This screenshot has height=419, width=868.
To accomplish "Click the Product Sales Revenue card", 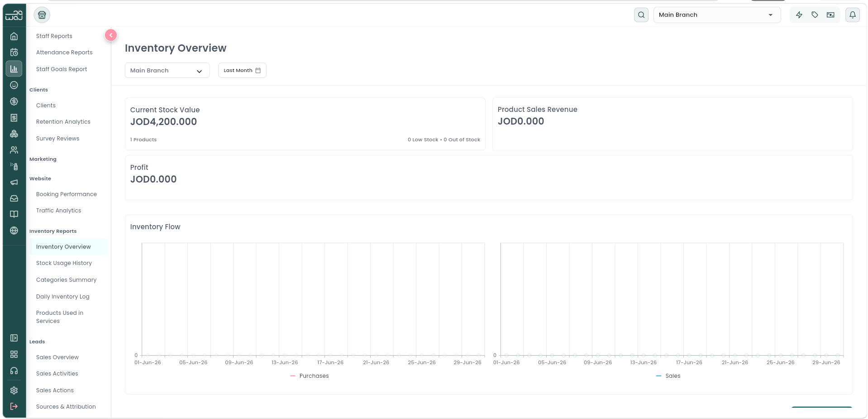I will point(672,124).
